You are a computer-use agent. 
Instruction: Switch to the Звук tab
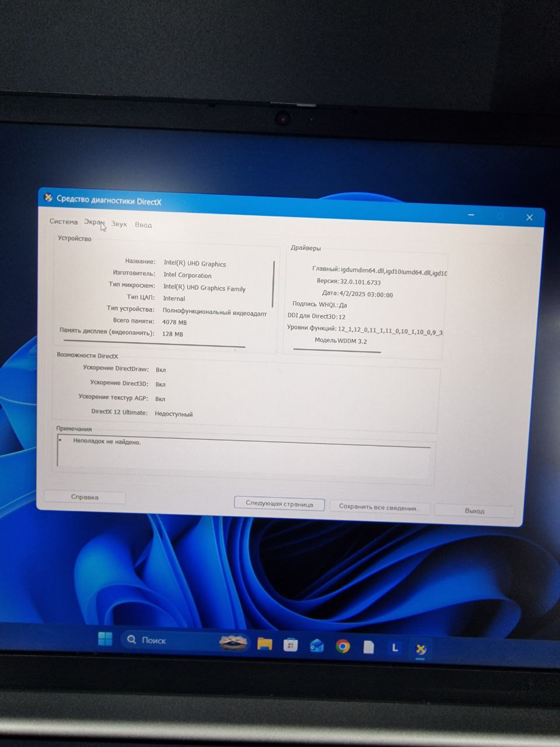119,224
